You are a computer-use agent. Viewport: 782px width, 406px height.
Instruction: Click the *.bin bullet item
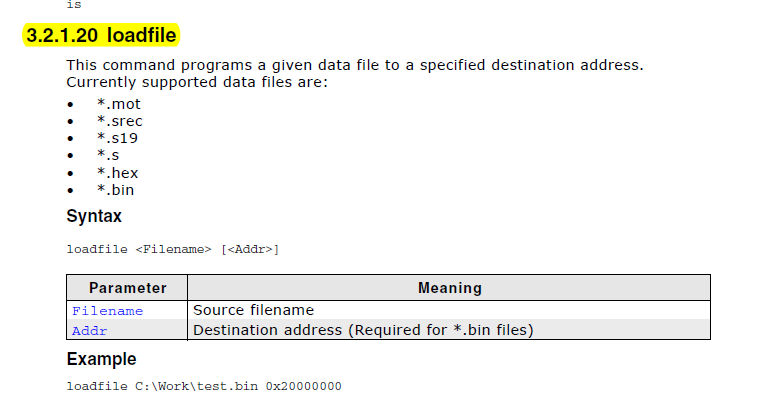coord(115,189)
